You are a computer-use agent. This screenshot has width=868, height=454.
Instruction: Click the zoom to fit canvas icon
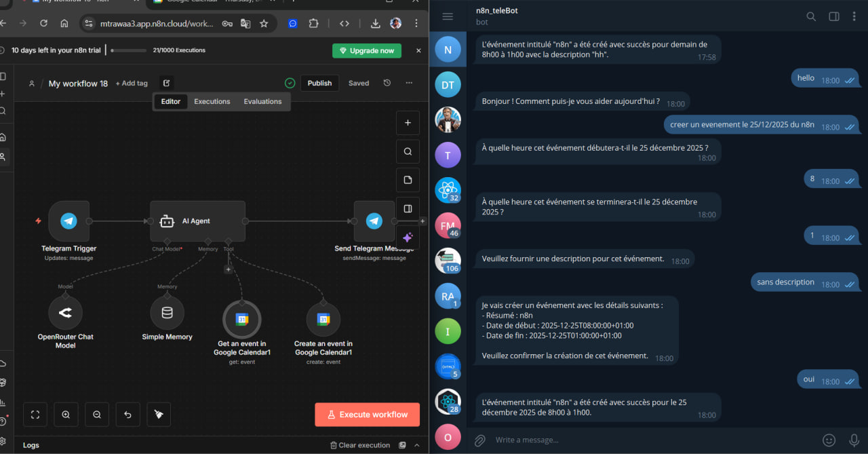point(35,415)
